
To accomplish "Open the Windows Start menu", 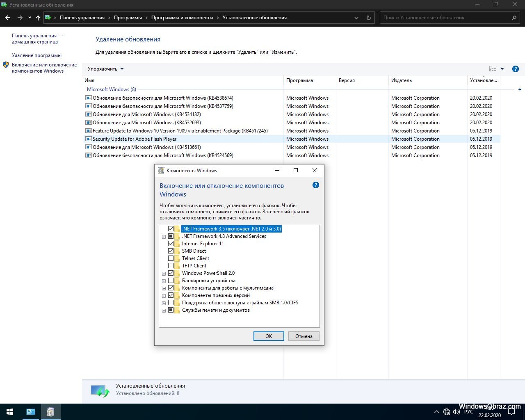I will click(10, 412).
